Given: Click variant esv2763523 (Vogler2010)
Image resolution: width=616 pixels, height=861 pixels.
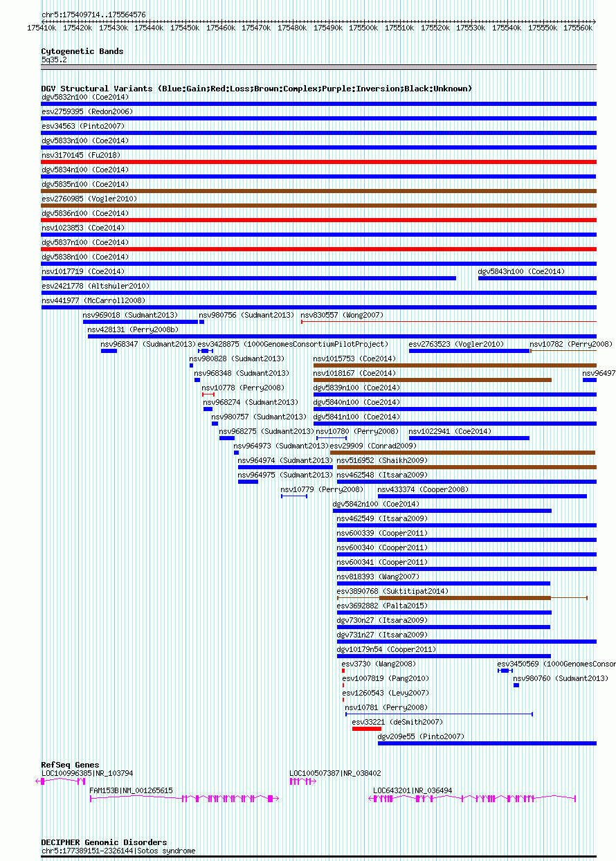Looking at the screenshot, I should (x=469, y=351).
